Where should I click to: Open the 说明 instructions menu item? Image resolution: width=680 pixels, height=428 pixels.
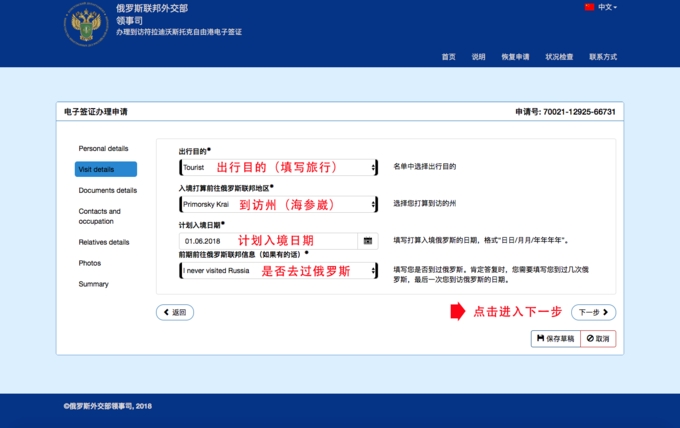pos(479,57)
